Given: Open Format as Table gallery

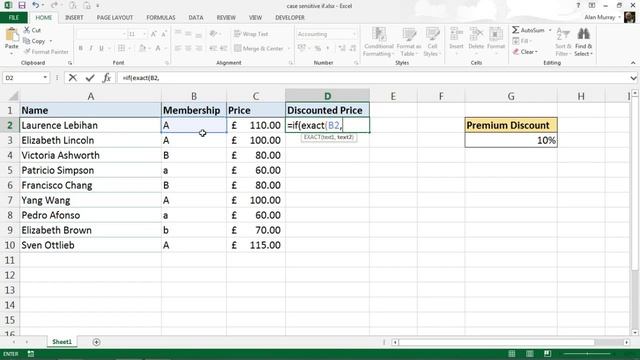Looking at the screenshot, I should tap(409, 42).
